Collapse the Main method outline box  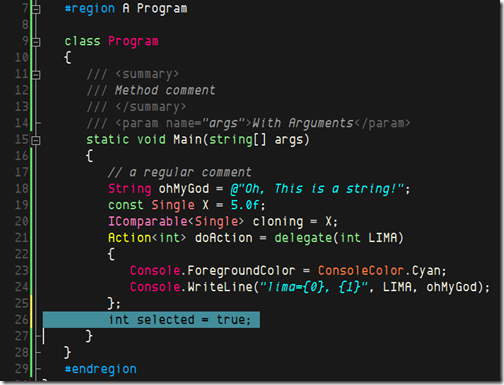tap(36, 140)
